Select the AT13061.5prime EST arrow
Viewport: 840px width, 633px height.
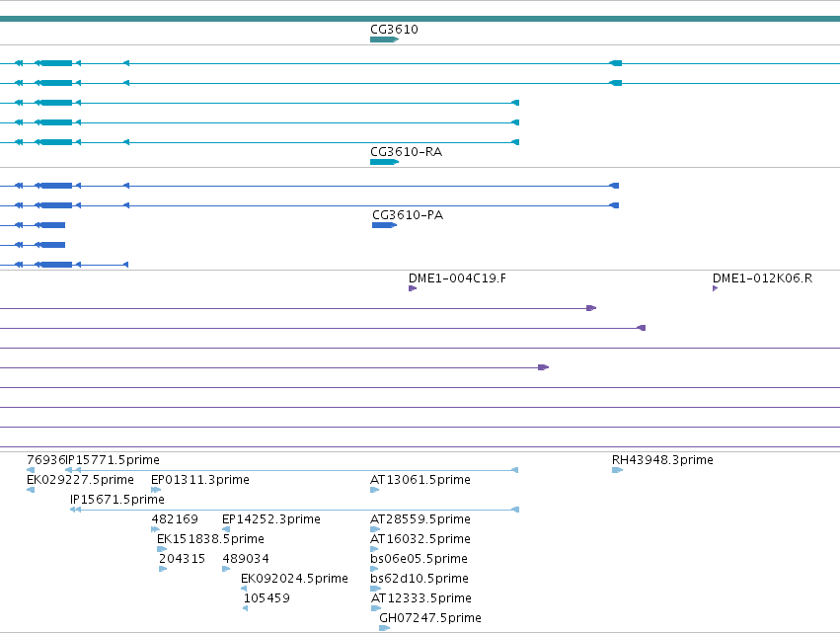point(374,490)
